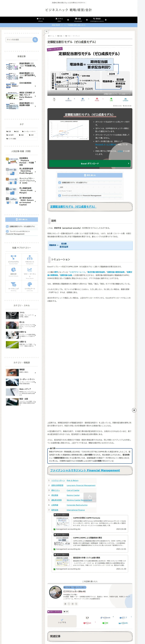The width and height of the screenshot is (145, 644).
Task: Collapse the in-article 目次 toggle
Action: click(90, 175)
